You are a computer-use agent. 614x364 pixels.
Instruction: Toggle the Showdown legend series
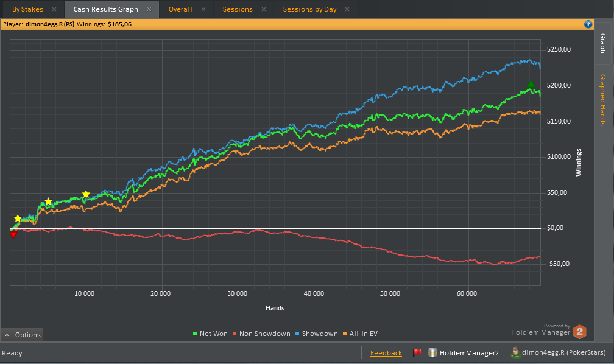click(x=316, y=334)
